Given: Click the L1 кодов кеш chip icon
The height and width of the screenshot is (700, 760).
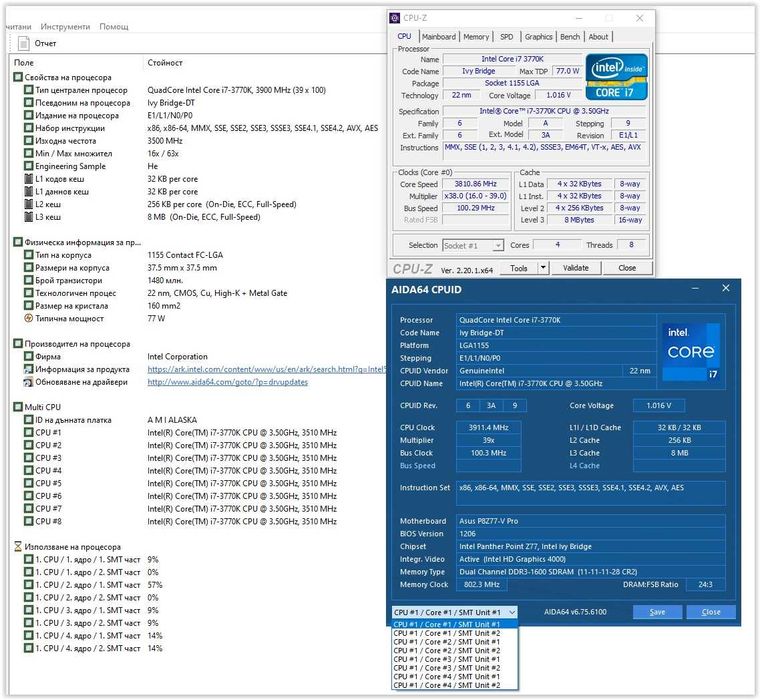Looking at the screenshot, I should [29, 179].
